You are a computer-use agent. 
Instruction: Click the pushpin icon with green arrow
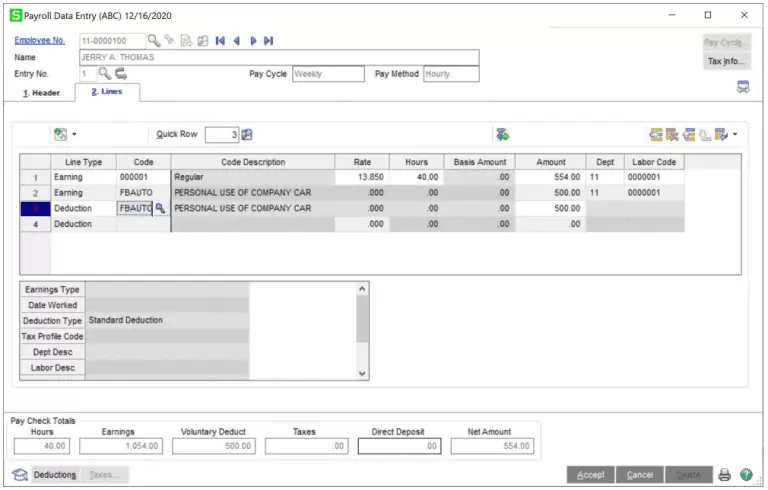tap(503, 134)
